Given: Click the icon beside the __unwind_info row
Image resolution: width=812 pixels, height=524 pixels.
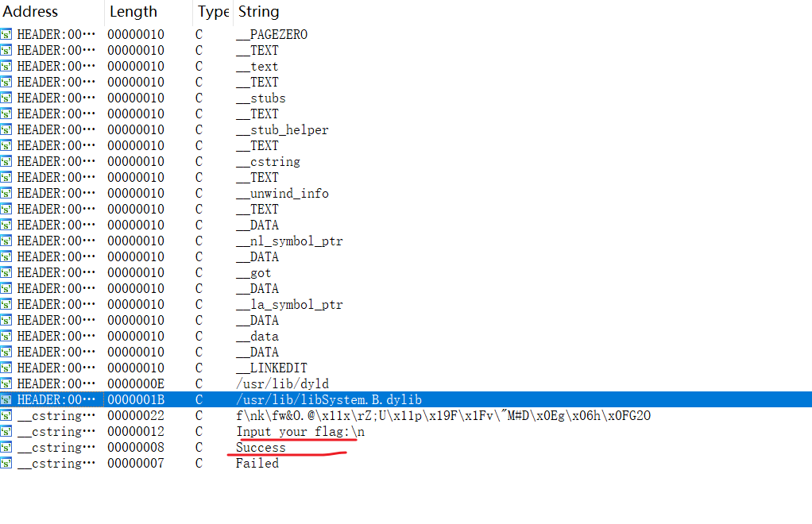Looking at the screenshot, I should pos(6,193).
